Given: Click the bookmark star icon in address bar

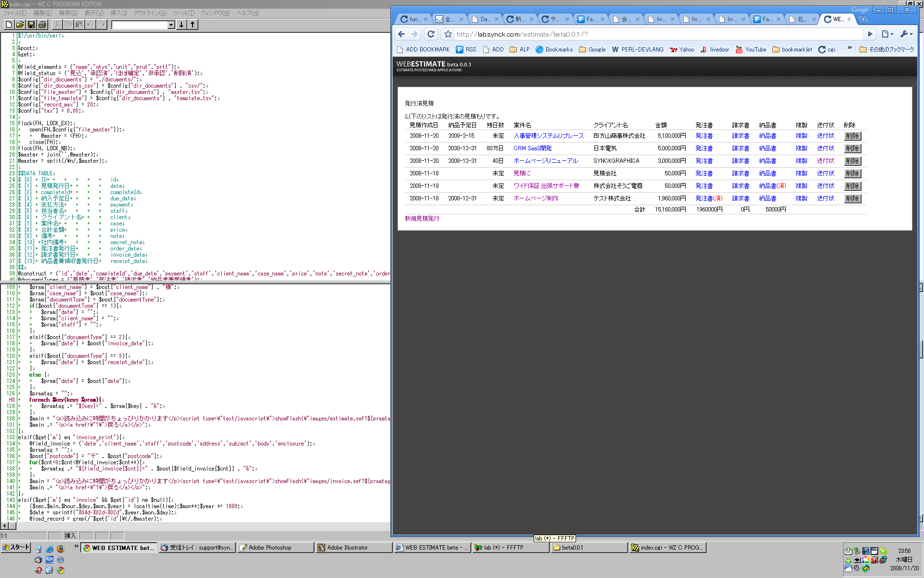Looking at the screenshot, I should [x=448, y=34].
